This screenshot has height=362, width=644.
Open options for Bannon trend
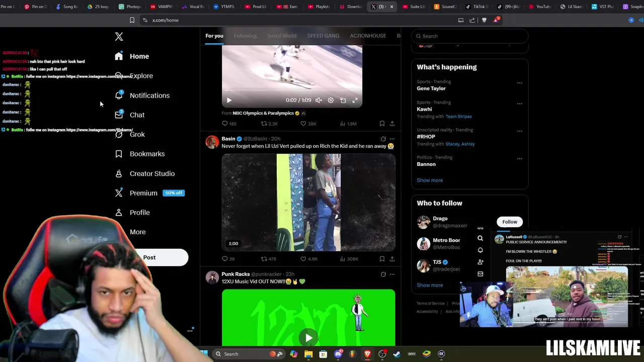(x=520, y=158)
